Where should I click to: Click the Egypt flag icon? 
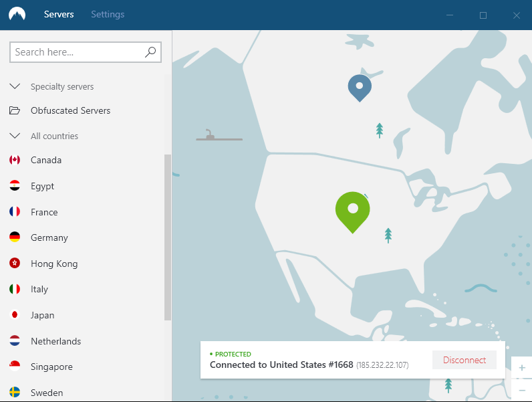[x=15, y=186]
